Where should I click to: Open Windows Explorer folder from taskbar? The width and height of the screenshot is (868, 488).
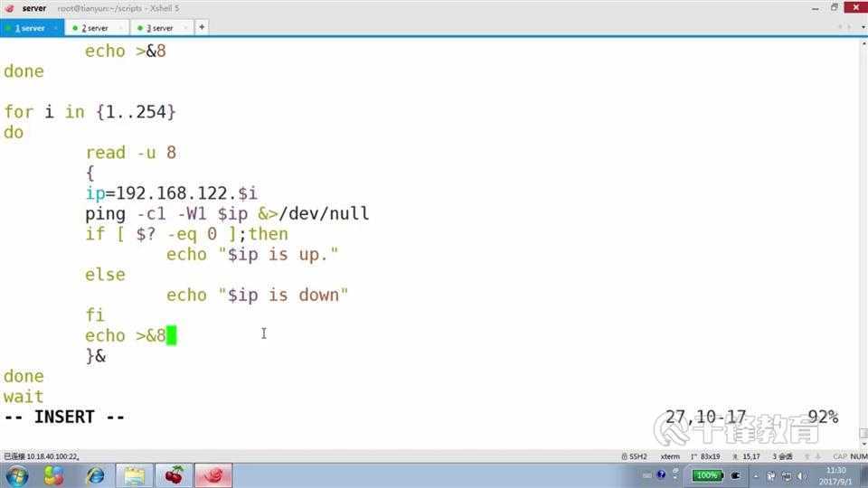pos(135,476)
